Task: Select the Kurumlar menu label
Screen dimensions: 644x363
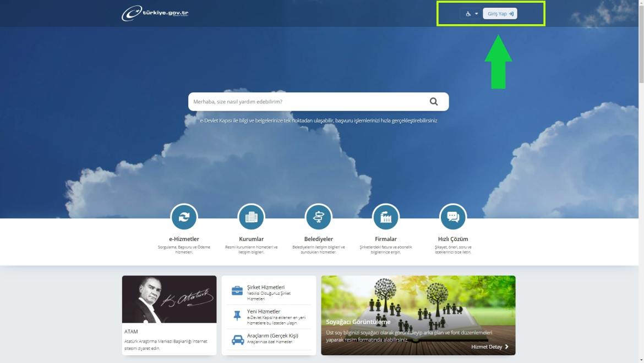Action: pos(251,239)
